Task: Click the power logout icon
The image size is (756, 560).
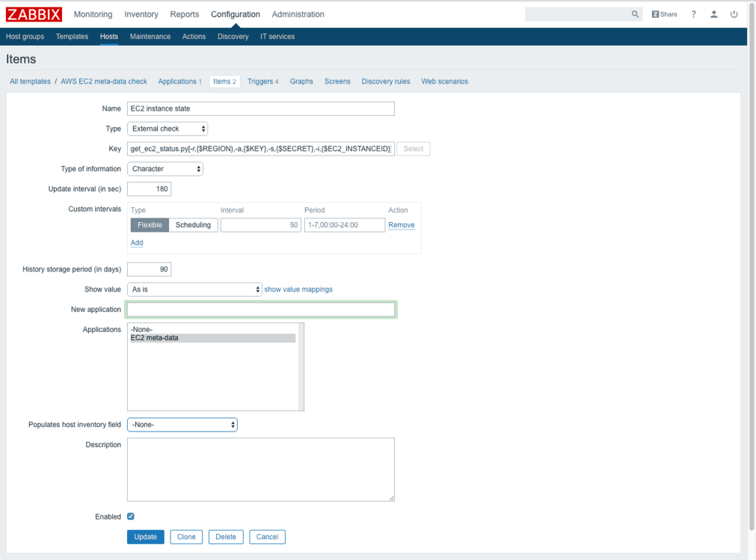Action: 734,15
